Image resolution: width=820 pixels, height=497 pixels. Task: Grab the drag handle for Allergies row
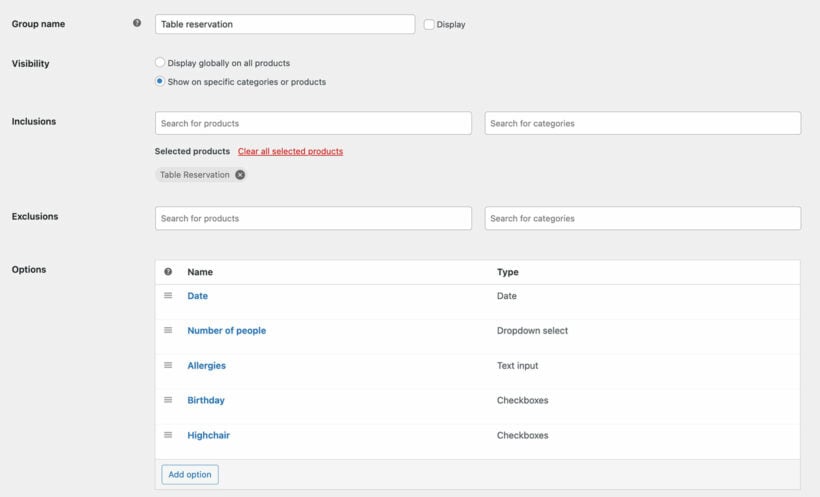pos(168,365)
